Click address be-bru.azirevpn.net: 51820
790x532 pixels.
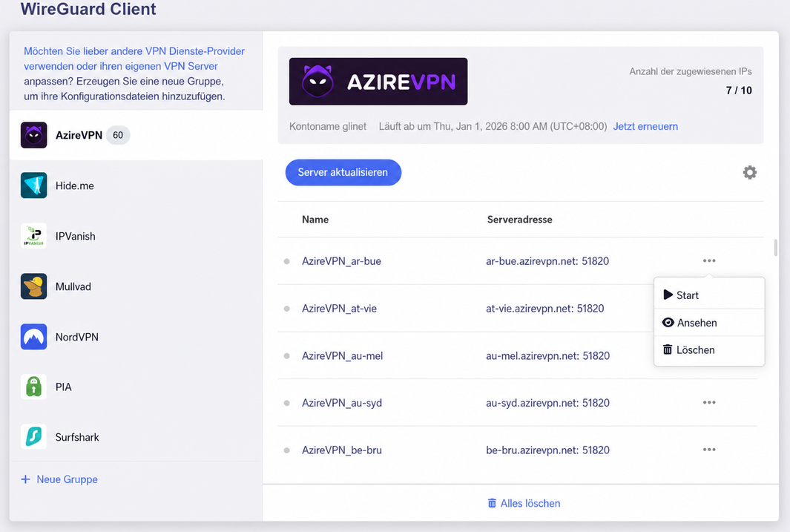click(547, 450)
